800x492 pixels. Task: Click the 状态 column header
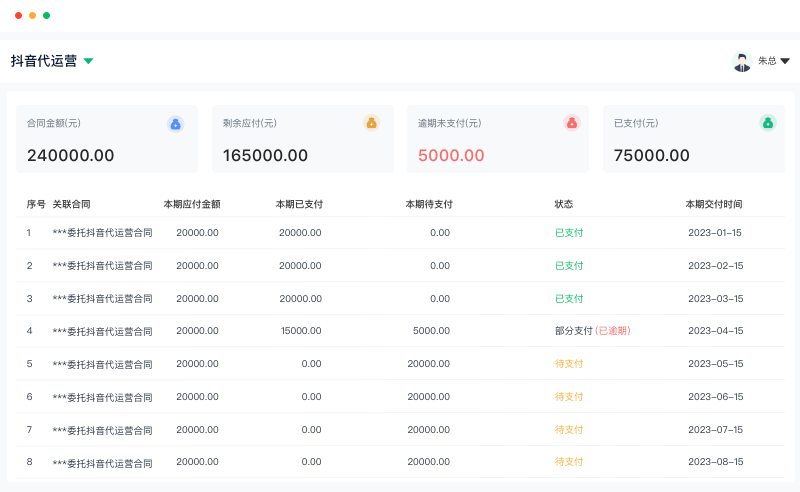[564, 204]
